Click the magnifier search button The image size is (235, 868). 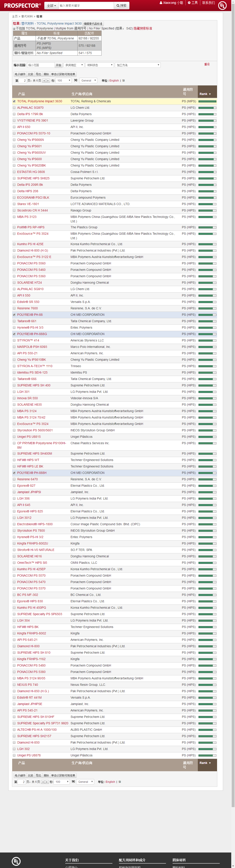(121, 5)
